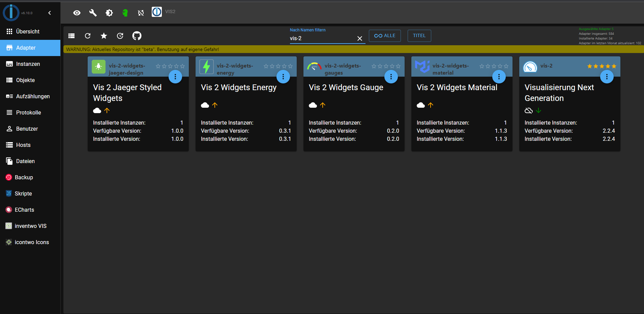The image size is (644, 314).
Task: Click the Vis 2 Widgets Energy title
Action: [239, 87]
